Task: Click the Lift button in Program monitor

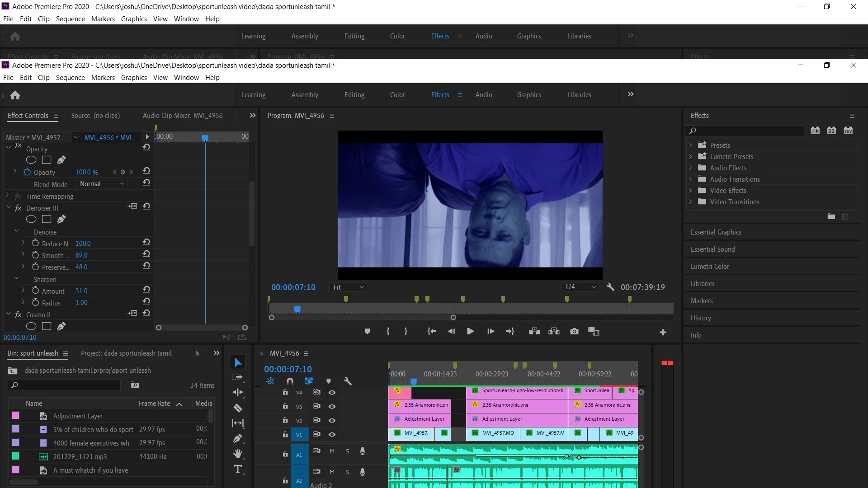Action: click(534, 331)
